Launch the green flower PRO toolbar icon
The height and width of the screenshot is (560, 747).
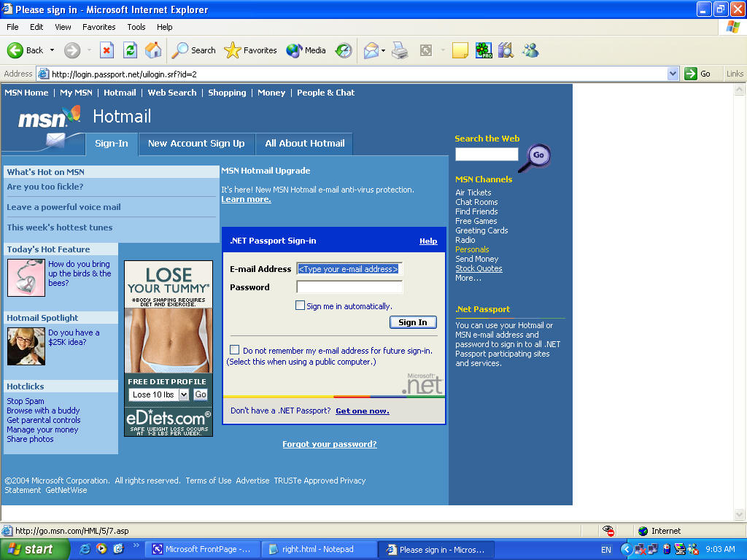point(484,50)
